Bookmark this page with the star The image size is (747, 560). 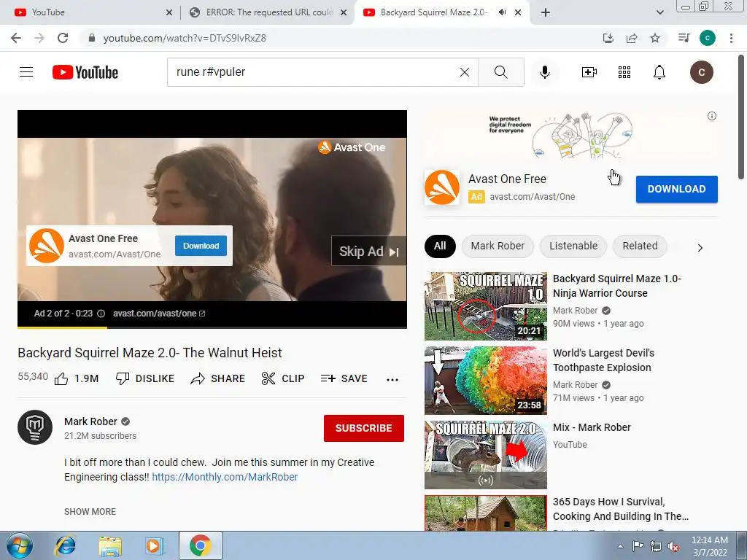(655, 38)
